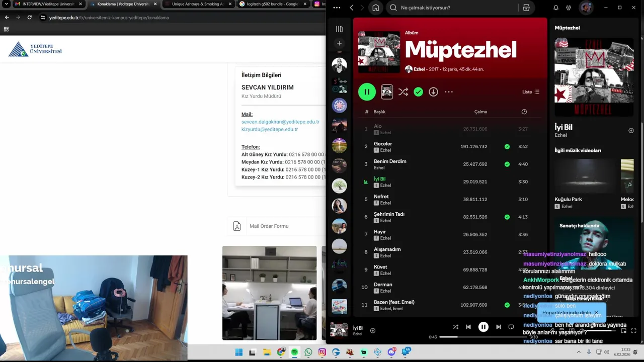Add İyi Bil to liked songs in right panel
The image size is (644, 362).
[631, 131]
